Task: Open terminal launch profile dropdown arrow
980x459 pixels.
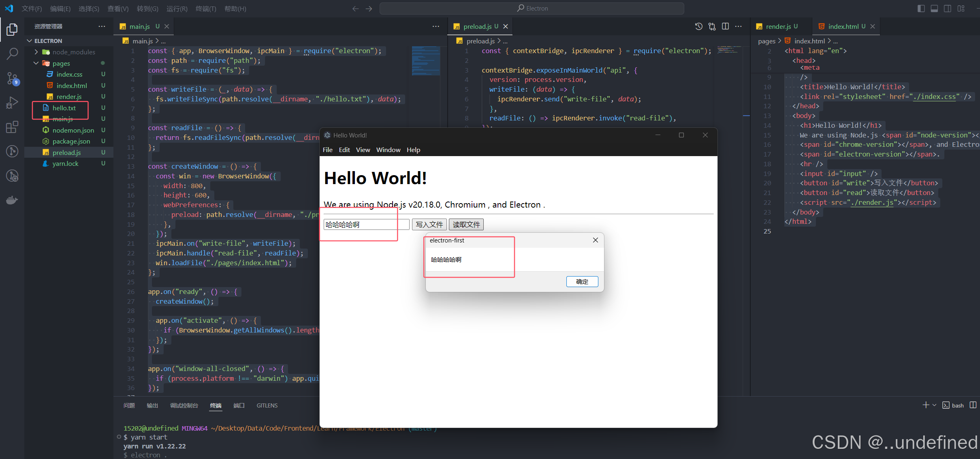Action: (x=934, y=405)
